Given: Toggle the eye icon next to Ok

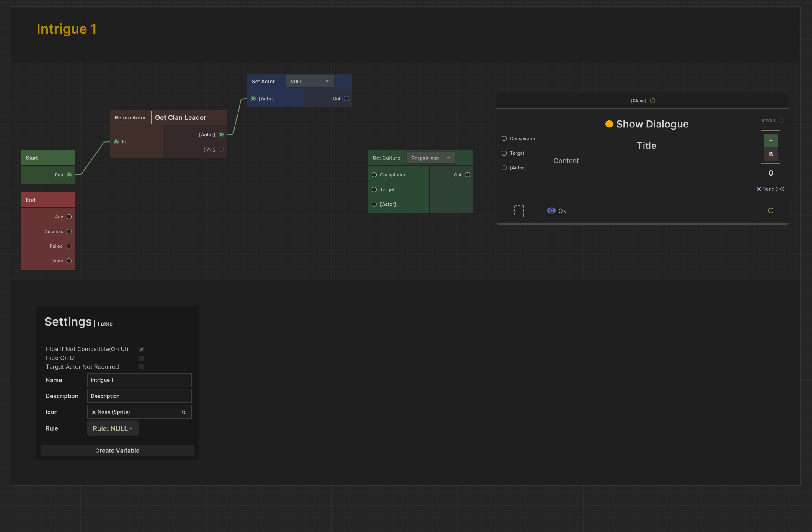Looking at the screenshot, I should click(551, 211).
